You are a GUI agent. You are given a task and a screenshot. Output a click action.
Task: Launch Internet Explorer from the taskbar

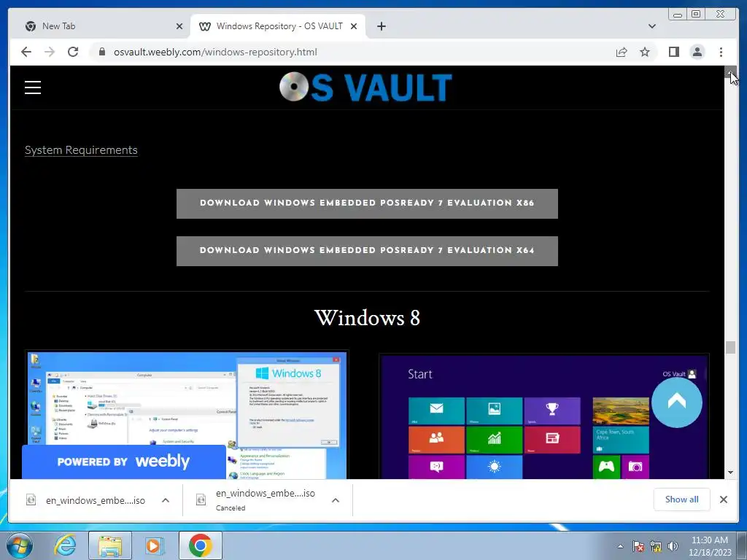point(65,545)
